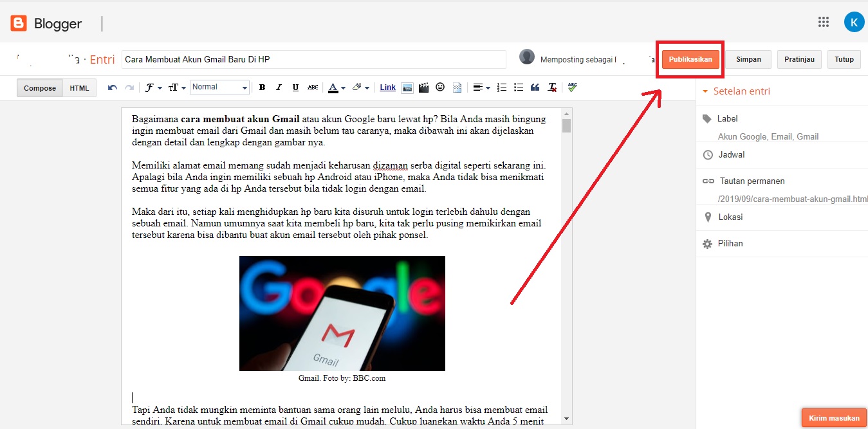Open the text background color picker
The image size is (868, 429).
click(x=361, y=87)
